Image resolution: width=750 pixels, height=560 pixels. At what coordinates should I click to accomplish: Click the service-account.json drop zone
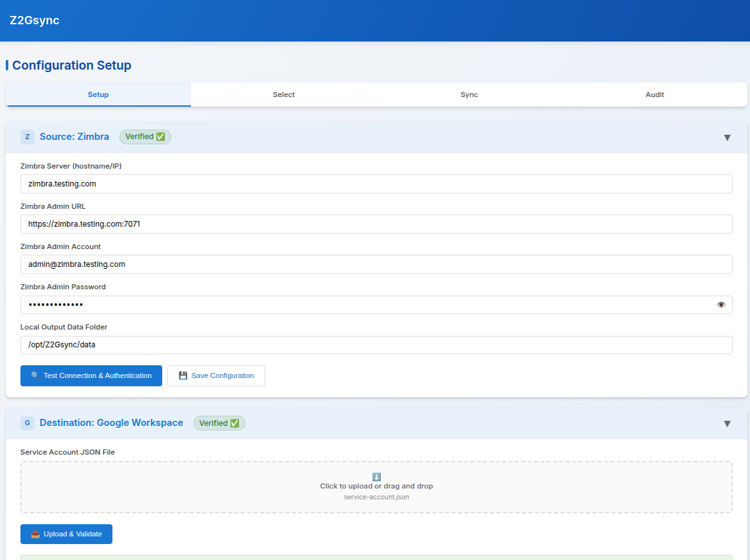coord(376,486)
